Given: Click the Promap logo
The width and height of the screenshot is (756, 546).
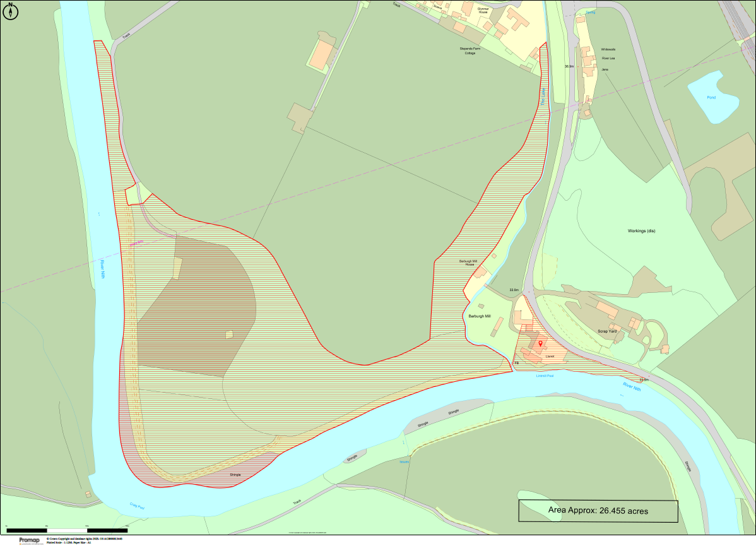Looking at the screenshot, I should 29,540.
